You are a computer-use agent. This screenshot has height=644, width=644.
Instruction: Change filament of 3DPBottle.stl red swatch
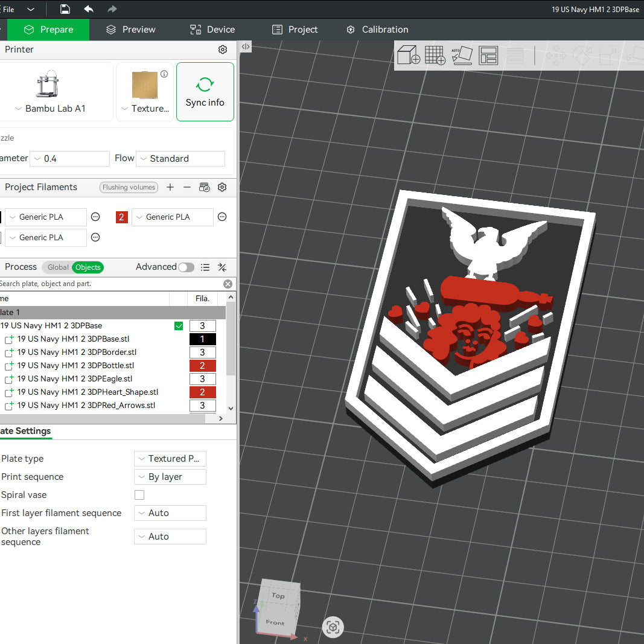coord(202,366)
